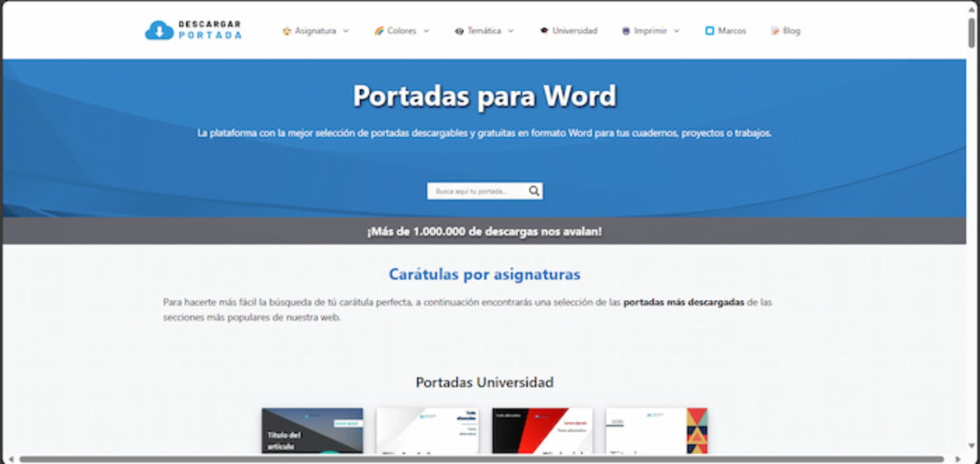Click the vertical scrollbar thumb
Viewport: 980px width, 464px height.
tap(972, 32)
